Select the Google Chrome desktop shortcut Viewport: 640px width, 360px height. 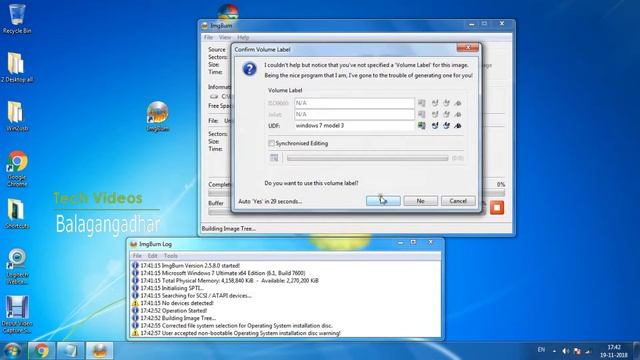click(x=17, y=169)
